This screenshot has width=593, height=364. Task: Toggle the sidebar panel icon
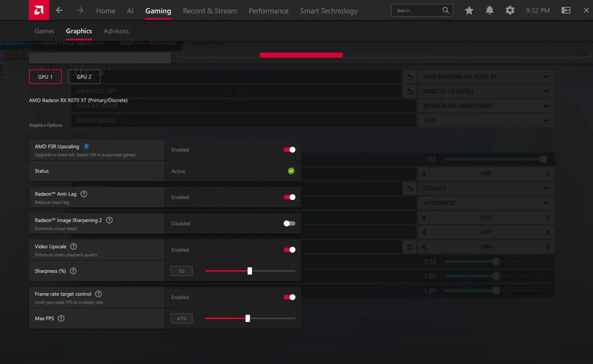566,10
